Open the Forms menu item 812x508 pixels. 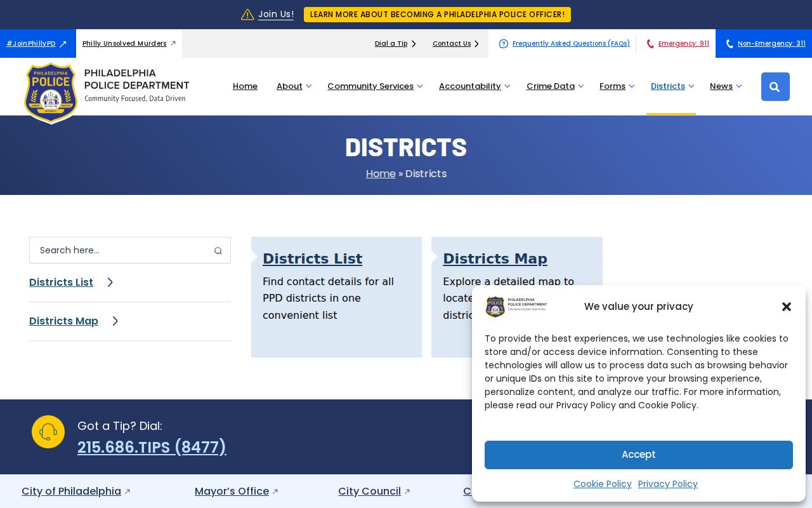tap(612, 86)
